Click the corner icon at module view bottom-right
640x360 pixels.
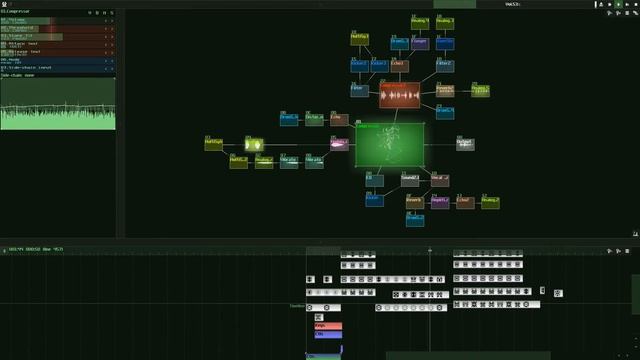coord(636,234)
